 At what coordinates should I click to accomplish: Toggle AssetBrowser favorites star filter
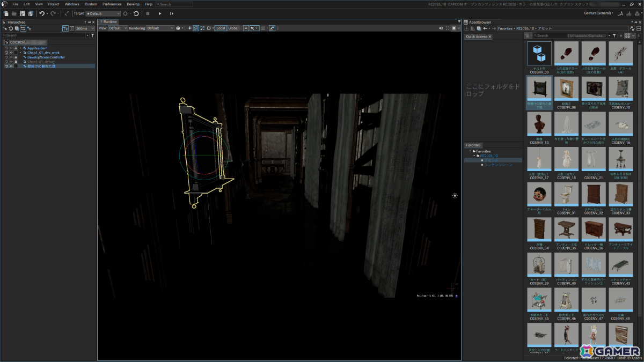coord(620,35)
